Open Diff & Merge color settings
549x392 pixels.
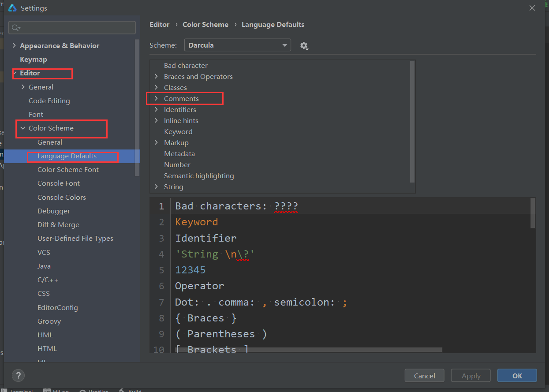point(59,224)
